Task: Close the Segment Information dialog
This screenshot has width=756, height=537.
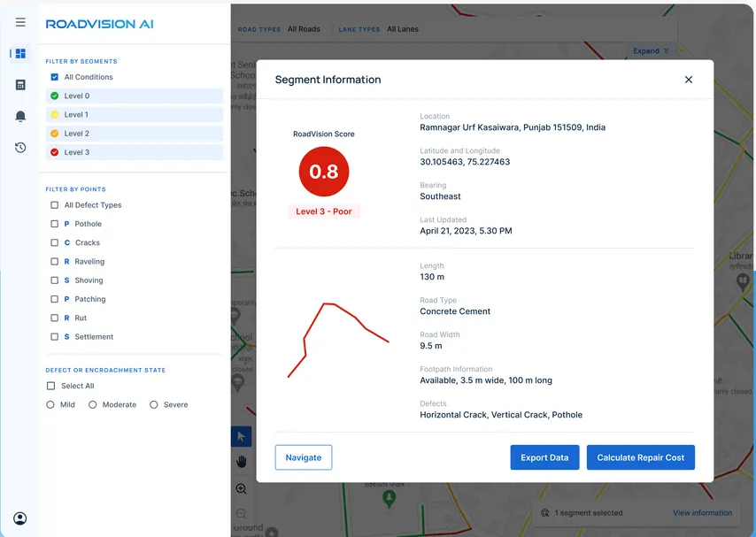Action: (689, 80)
